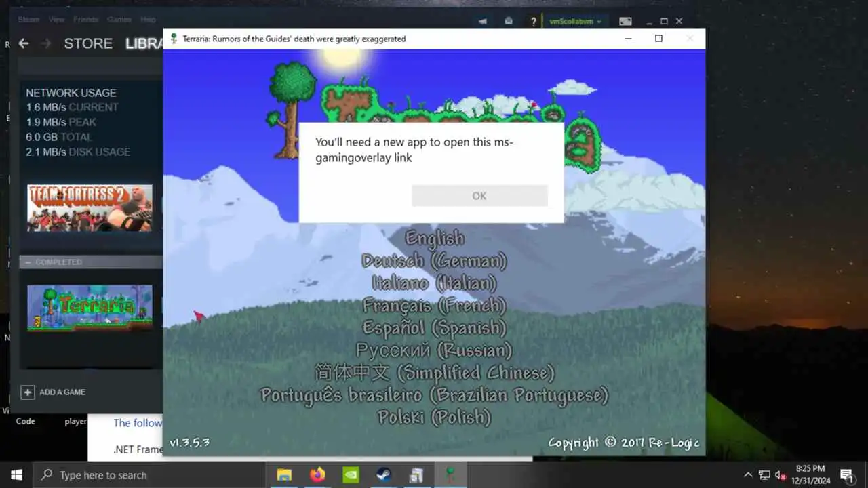868x488 pixels.
Task: Show hidden system tray icons
Action: coord(748,475)
